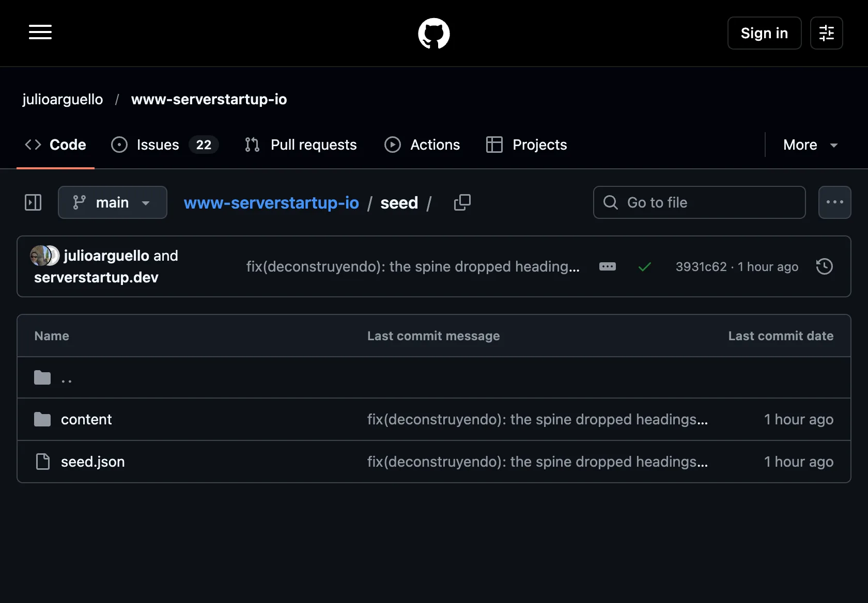Screen dimensions: 868x603
Task: Click the Issues count badge 22
Action: (204, 145)
